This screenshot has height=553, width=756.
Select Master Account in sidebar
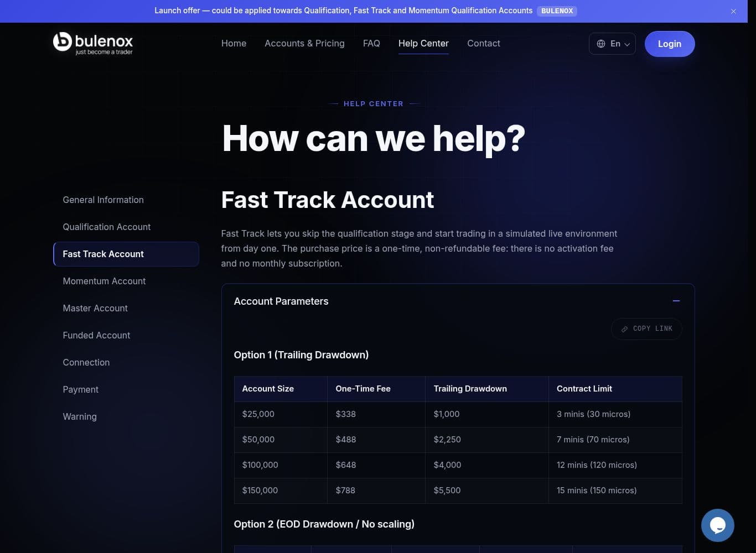(x=126, y=308)
